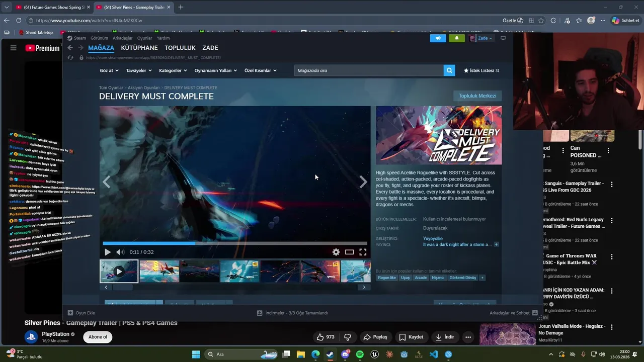This screenshot has height=362, width=644.
Task: Open Steam İndirmeler download status
Action: tap(292, 313)
